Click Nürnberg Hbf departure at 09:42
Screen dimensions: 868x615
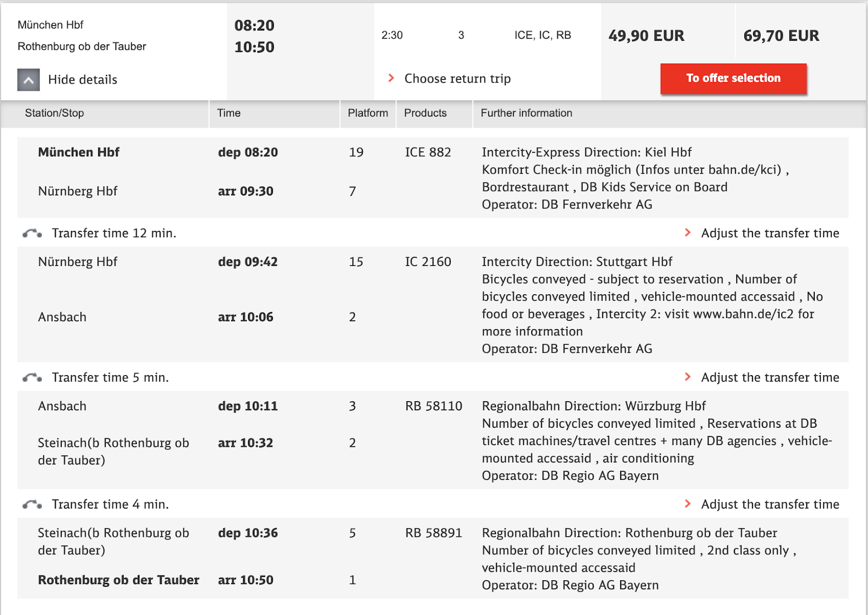coord(78,262)
